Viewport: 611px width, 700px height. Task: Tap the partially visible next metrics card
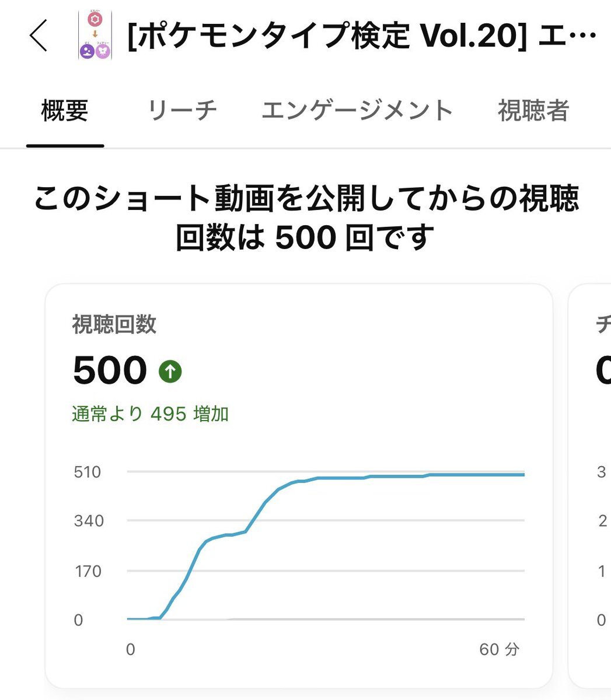coord(589,485)
